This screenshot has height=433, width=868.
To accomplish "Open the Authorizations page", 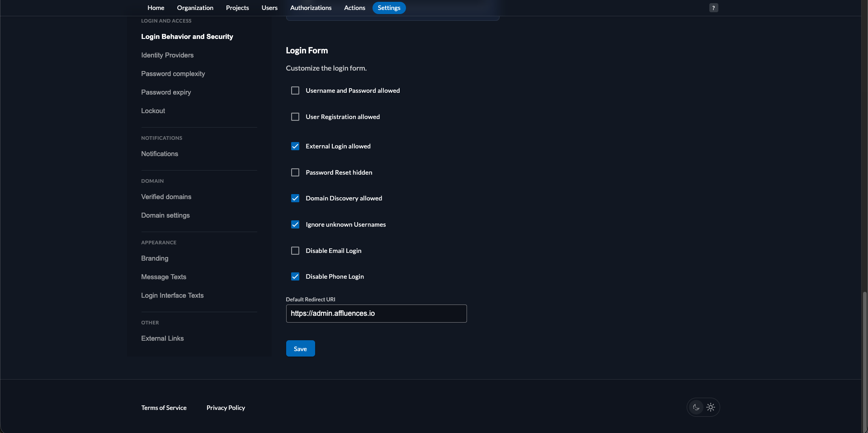I will click(x=311, y=8).
